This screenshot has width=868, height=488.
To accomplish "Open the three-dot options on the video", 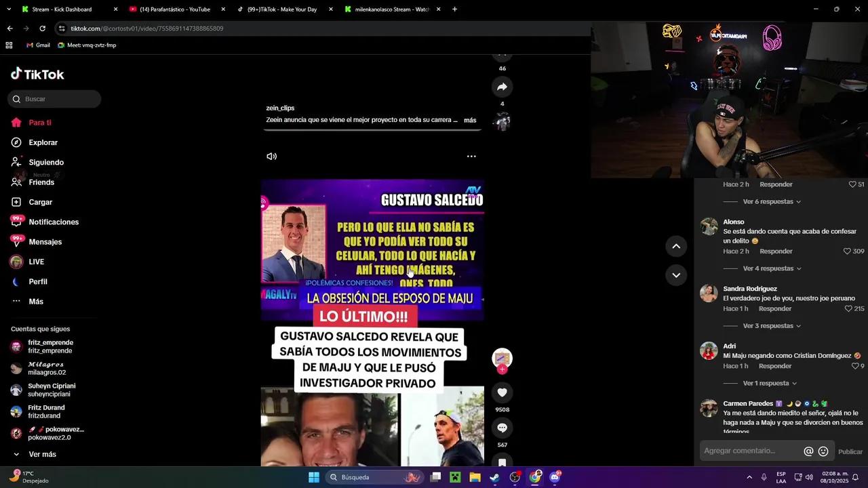I will coord(471,156).
